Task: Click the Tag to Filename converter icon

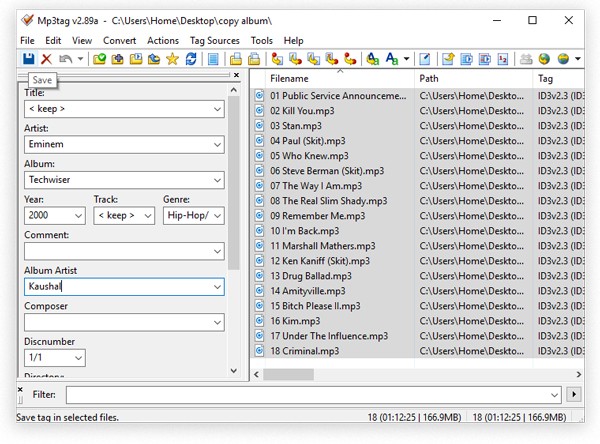Action: coord(277,59)
